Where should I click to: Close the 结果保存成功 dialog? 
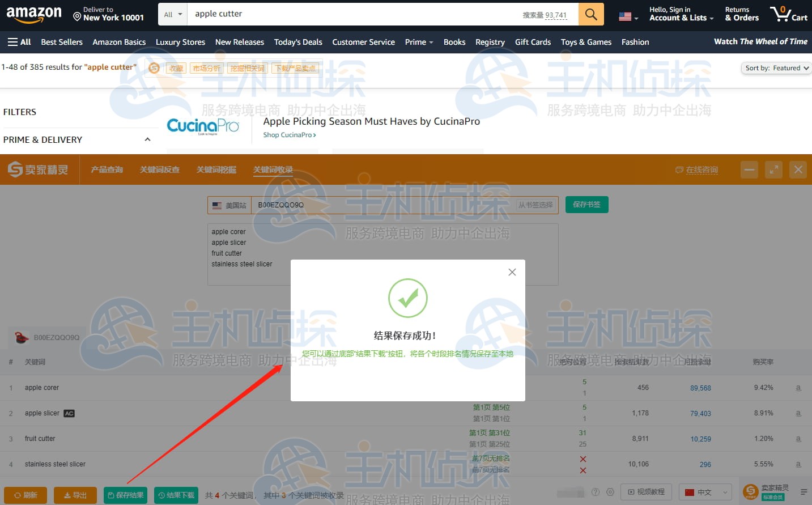[x=512, y=272]
